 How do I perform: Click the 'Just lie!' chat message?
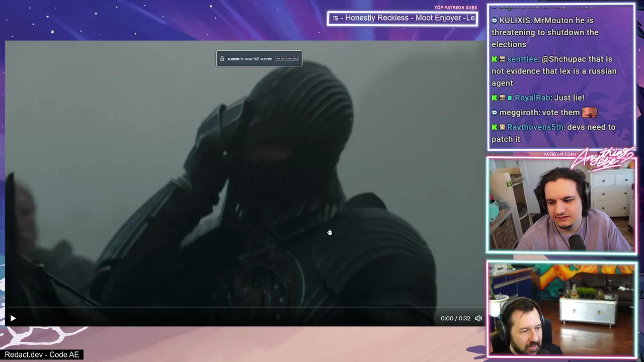569,98
